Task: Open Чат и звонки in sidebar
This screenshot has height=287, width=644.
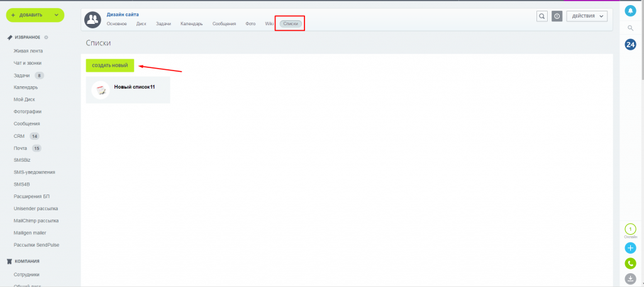Action: click(28, 63)
